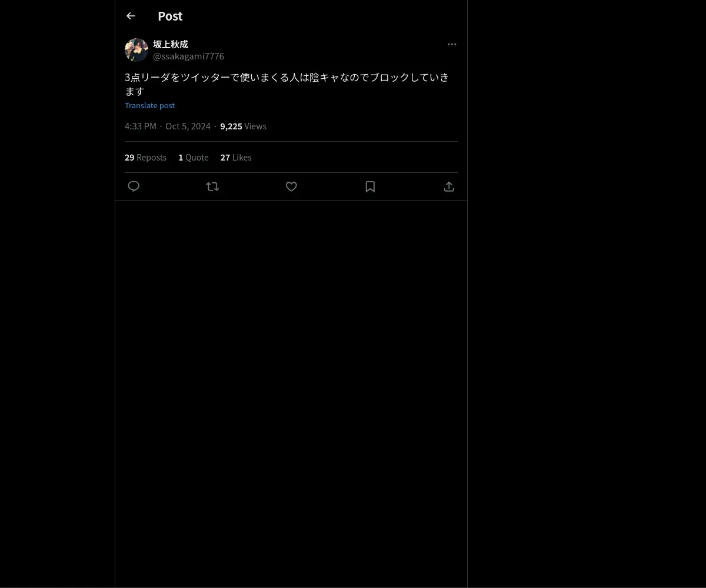Viewport: 706px width, 588px height.
Task: Open the share post menu
Action: pos(449,186)
